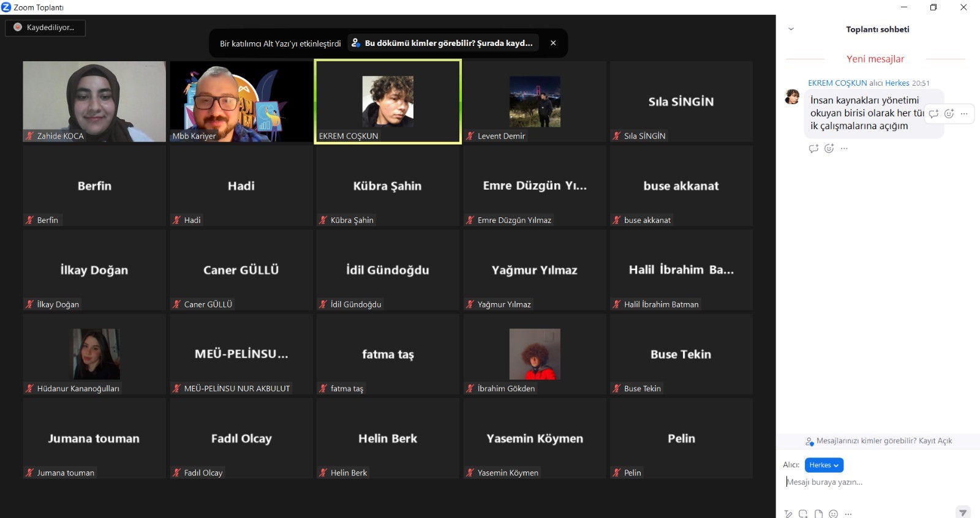
Task: Open more options in the message hover toolbar
Action: pyautogui.click(x=964, y=113)
